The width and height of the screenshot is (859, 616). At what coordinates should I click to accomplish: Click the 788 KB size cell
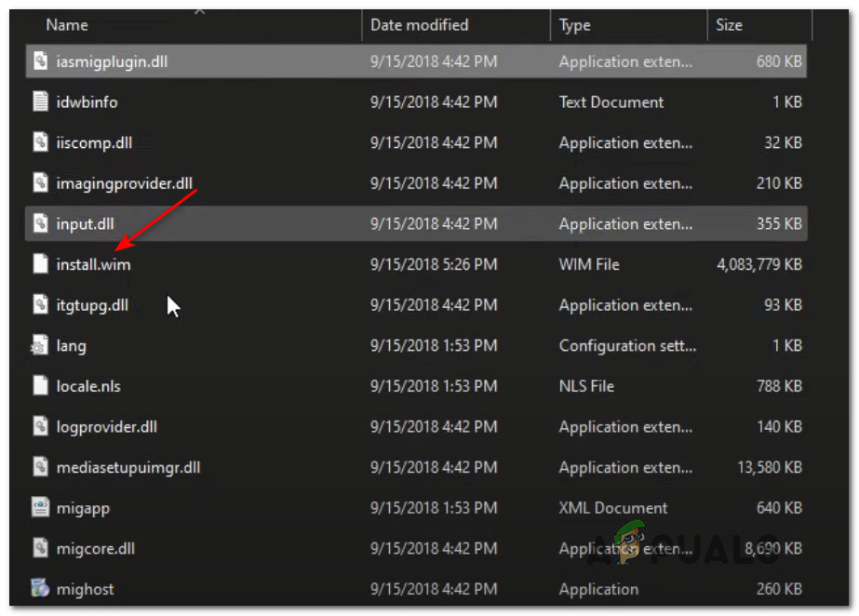pyautogui.click(x=779, y=386)
